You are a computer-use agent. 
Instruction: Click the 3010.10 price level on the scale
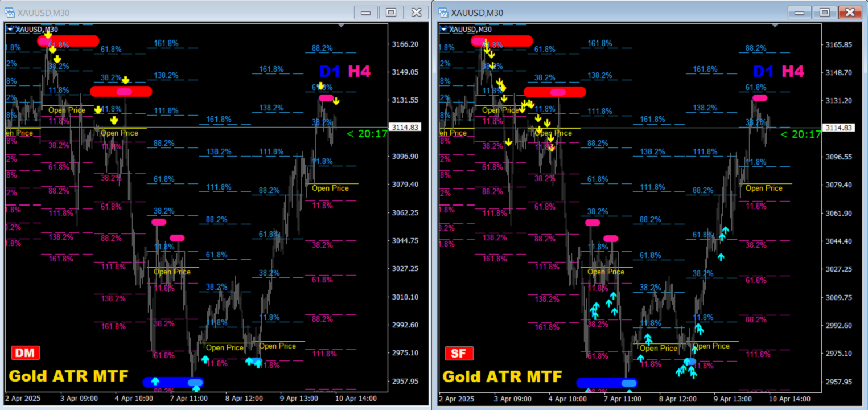click(406, 297)
